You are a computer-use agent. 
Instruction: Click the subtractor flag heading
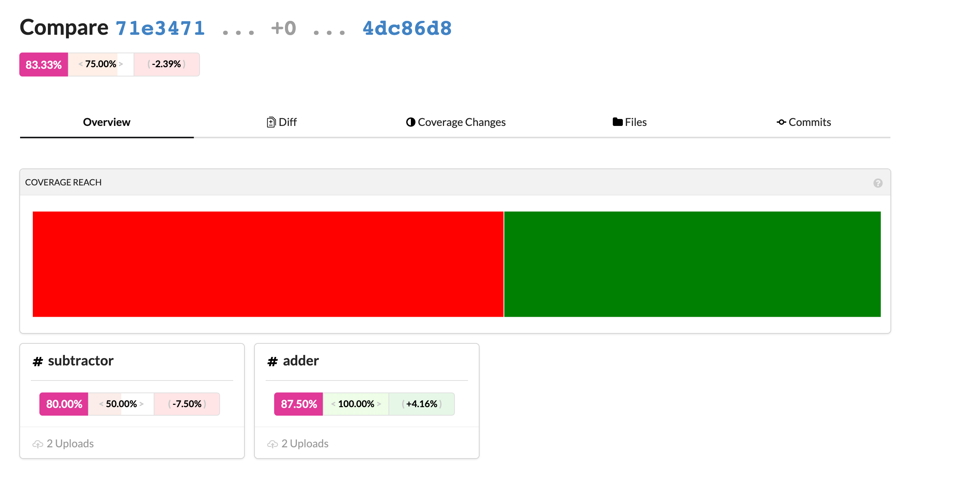click(81, 361)
